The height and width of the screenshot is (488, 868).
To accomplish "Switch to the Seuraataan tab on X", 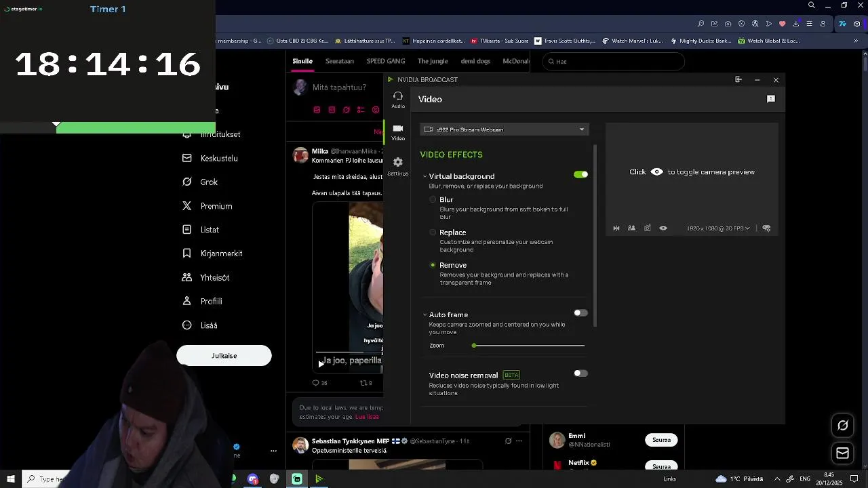I will coord(340,61).
